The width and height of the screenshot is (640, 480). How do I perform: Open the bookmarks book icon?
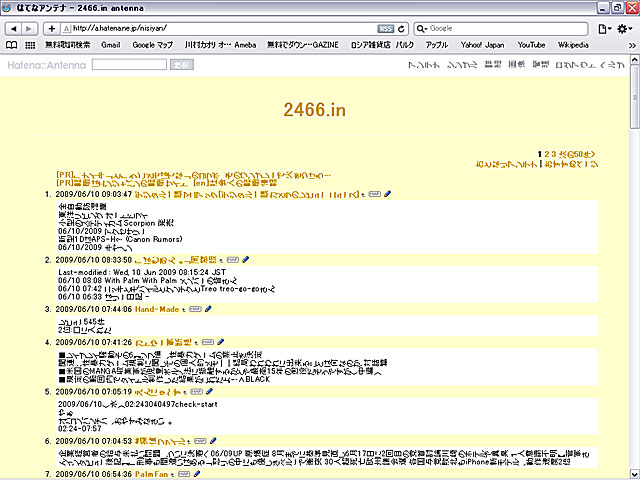coord(12,45)
